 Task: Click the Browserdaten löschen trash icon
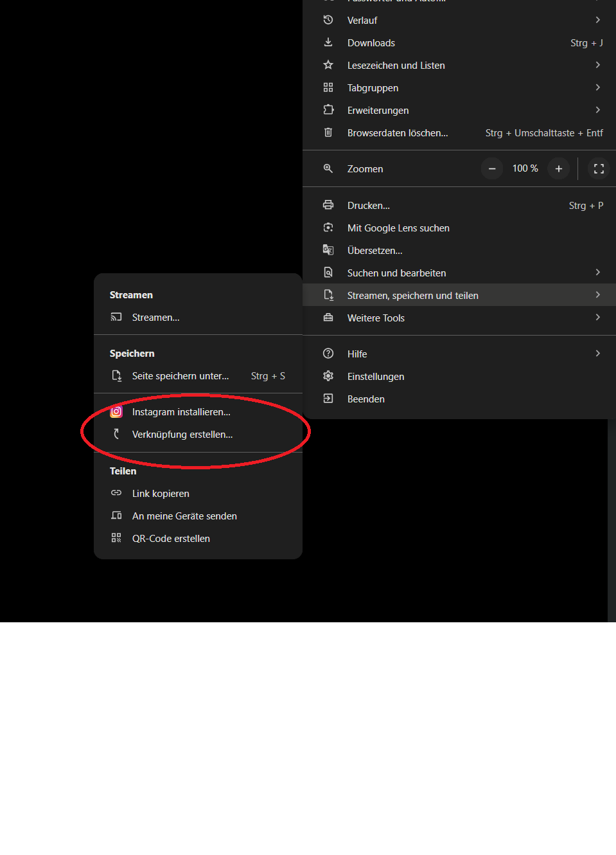point(328,132)
